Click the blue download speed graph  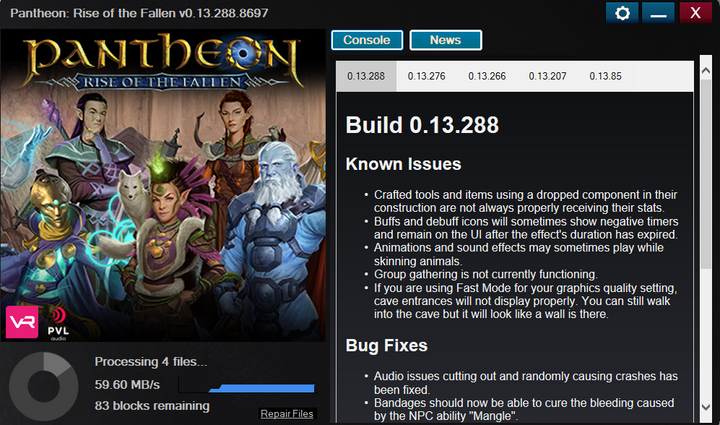[x=247, y=385]
